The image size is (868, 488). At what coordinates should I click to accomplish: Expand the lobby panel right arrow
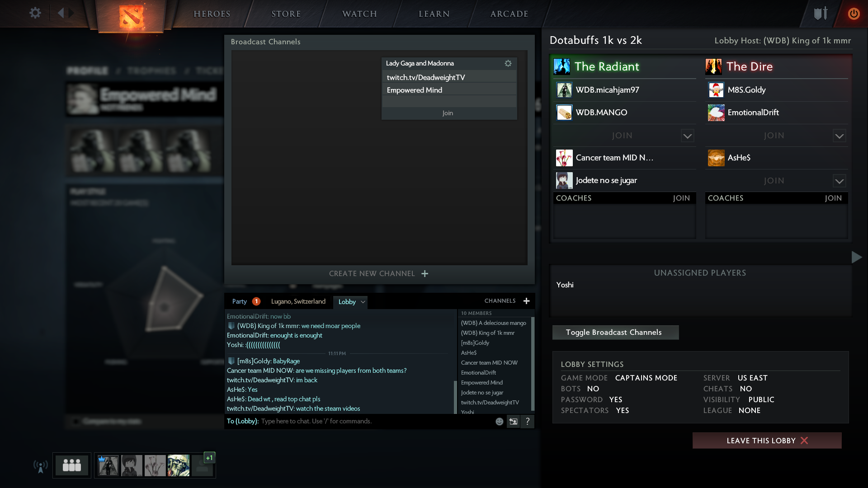pos(856,257)
